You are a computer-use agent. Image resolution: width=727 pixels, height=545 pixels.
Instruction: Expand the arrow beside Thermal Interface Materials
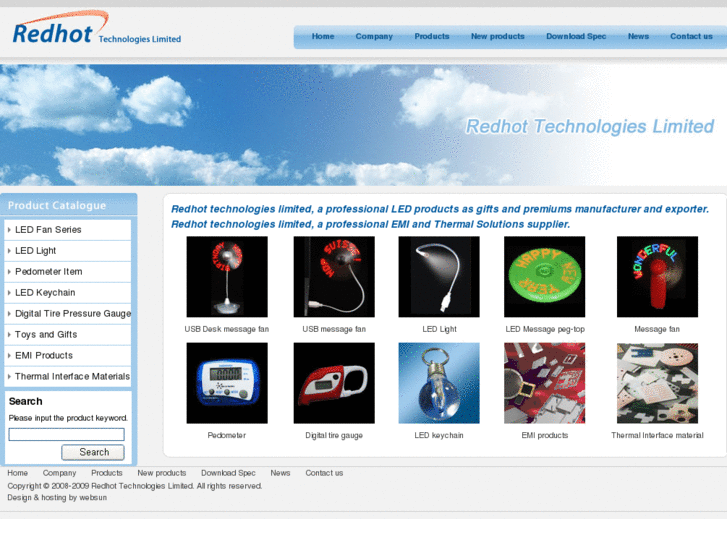(9, 376)
